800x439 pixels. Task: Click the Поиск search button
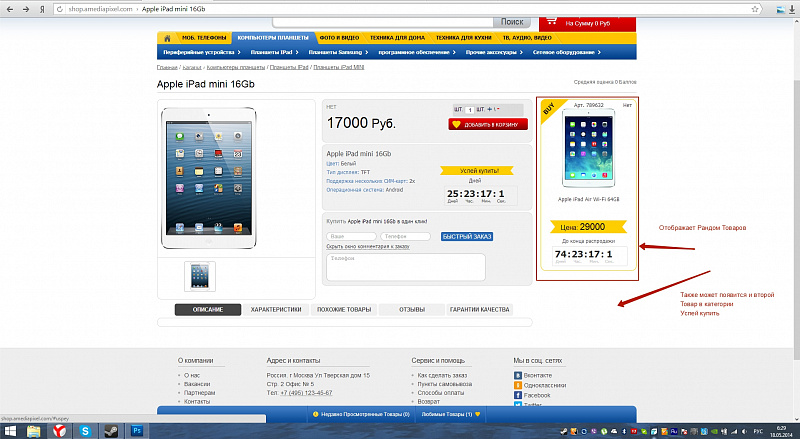coord(512,22)
